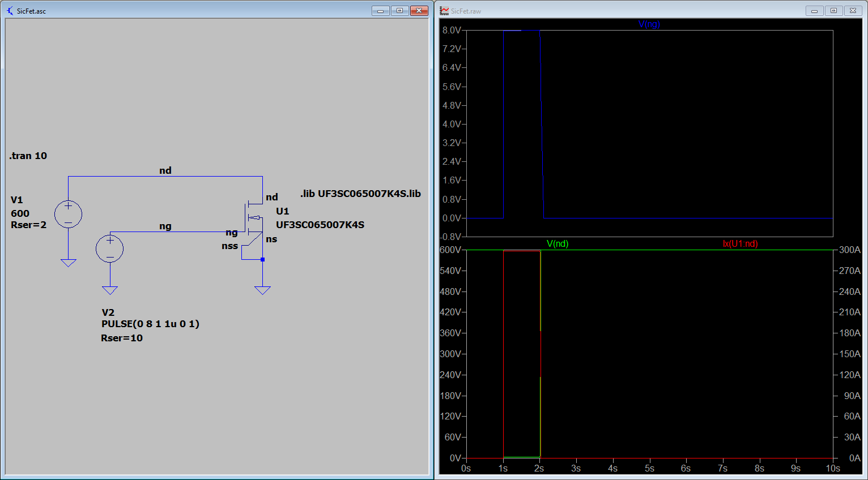Select the V1 voltage source symbol

tap(68, 215)
